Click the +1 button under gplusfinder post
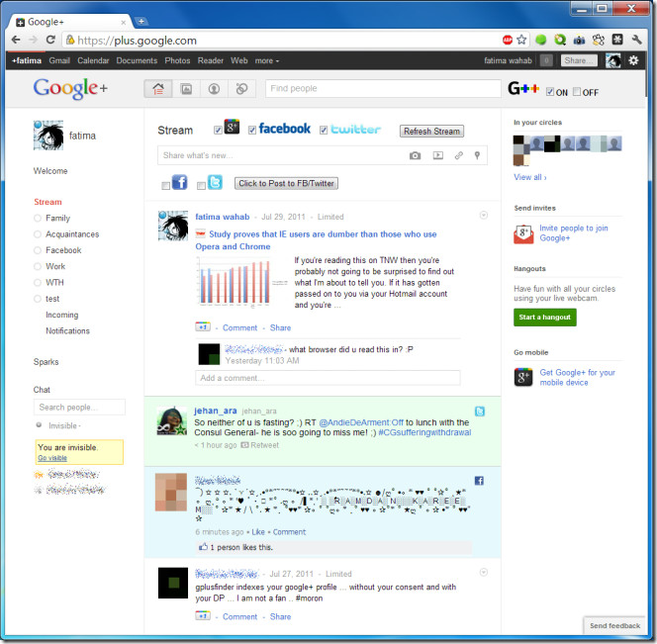 pyautogui.click(x=203, y=616)
